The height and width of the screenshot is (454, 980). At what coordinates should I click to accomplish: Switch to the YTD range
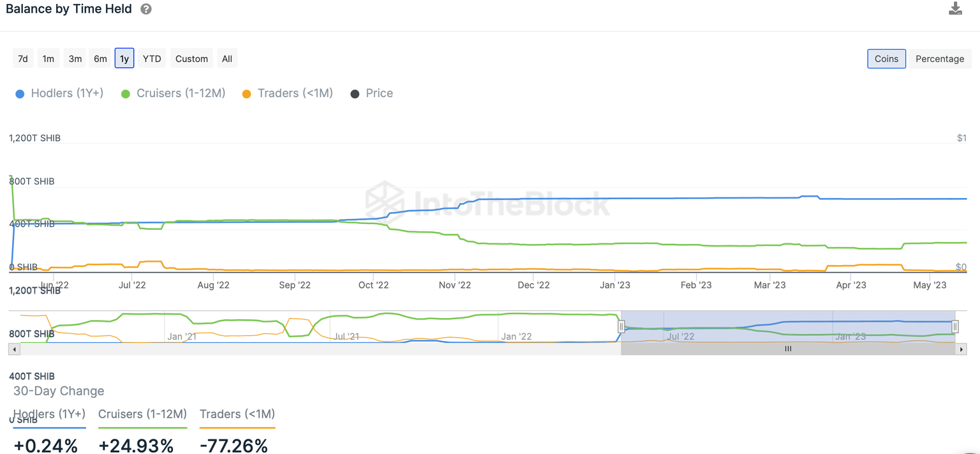coord(152,59)
